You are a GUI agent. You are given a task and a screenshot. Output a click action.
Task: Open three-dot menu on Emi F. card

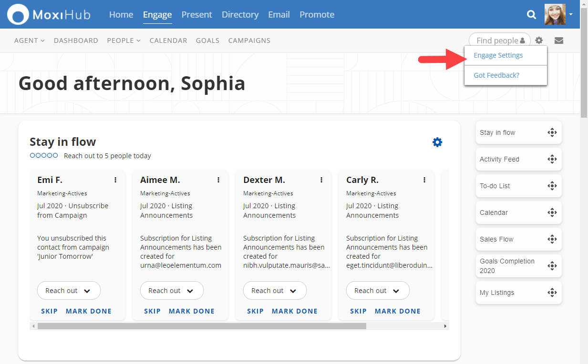click(115, 180)
